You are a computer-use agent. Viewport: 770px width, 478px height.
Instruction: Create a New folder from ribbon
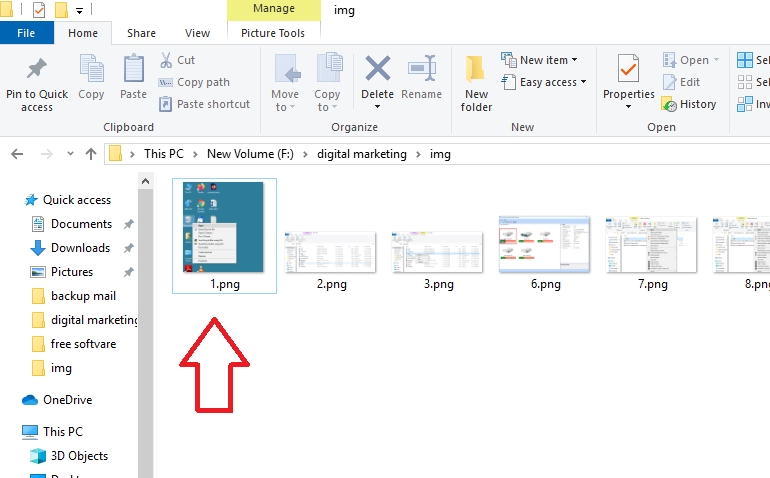coord(476,70)
